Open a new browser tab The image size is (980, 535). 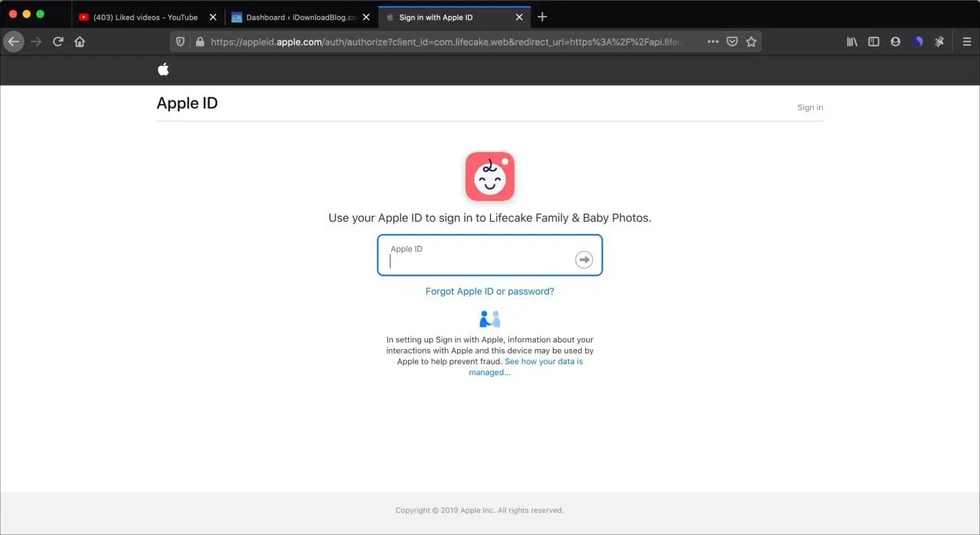[x=542, y=17]
